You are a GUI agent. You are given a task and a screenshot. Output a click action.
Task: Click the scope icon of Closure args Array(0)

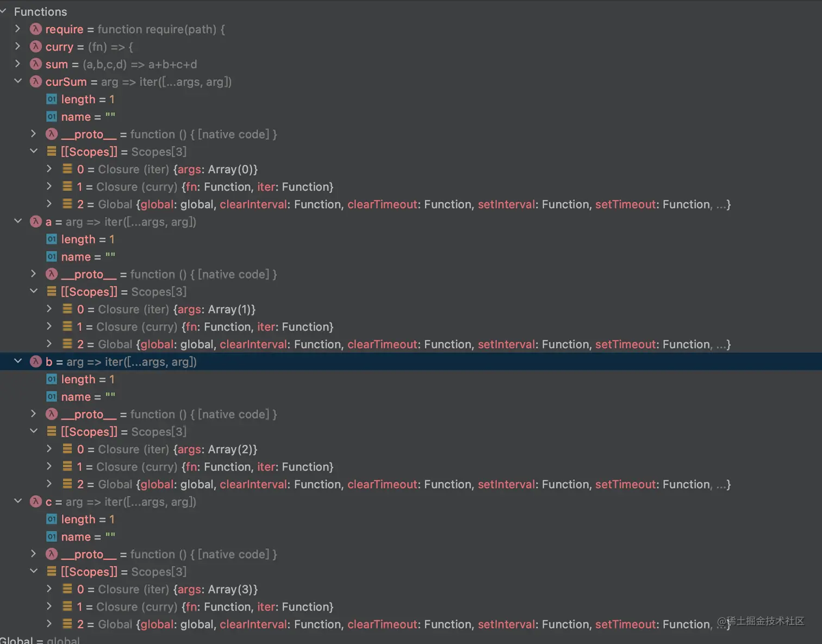click(67, 169)
